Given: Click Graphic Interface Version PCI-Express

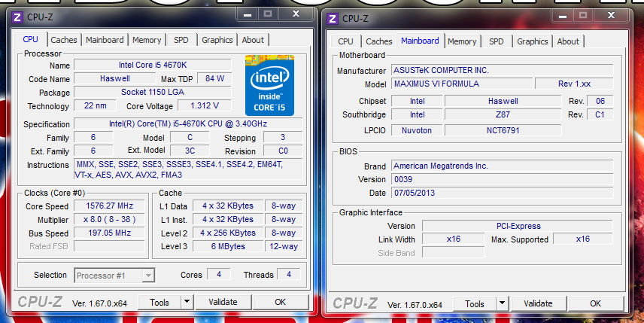Looking at the screenshot, I should point(518,226).
